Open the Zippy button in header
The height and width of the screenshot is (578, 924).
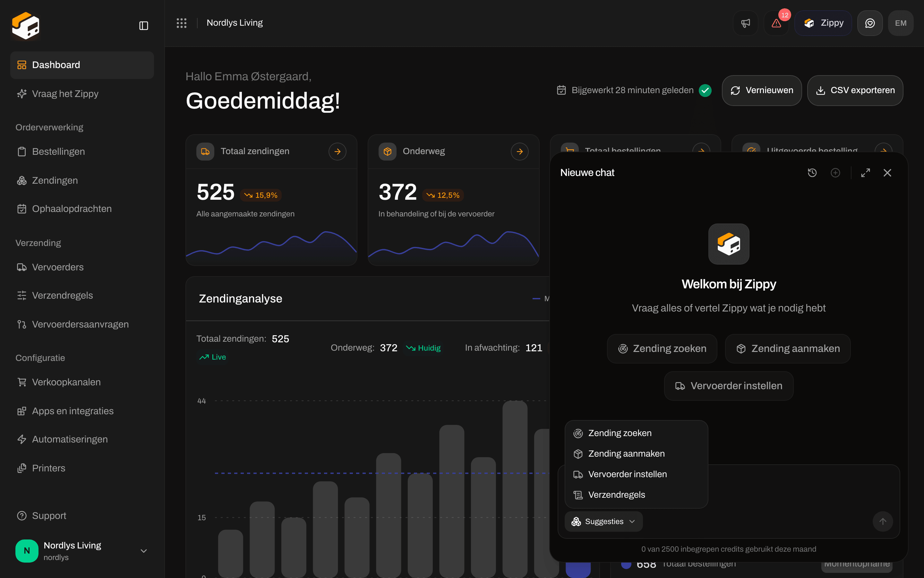823,23
